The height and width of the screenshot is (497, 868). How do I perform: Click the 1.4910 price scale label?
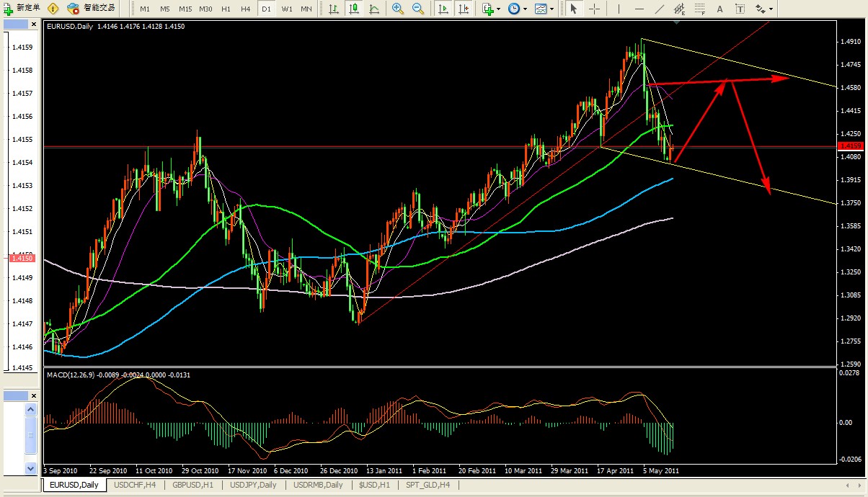pos(851,42)
